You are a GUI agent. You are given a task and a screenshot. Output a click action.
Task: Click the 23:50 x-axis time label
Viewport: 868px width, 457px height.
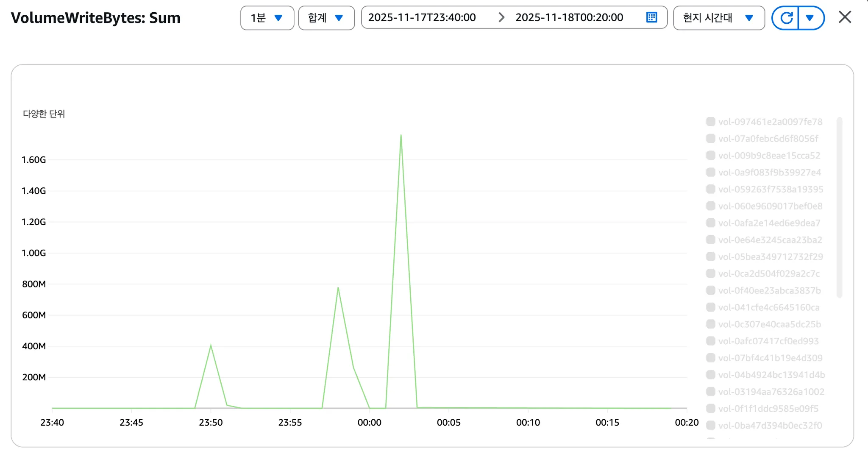pos(211,422)
